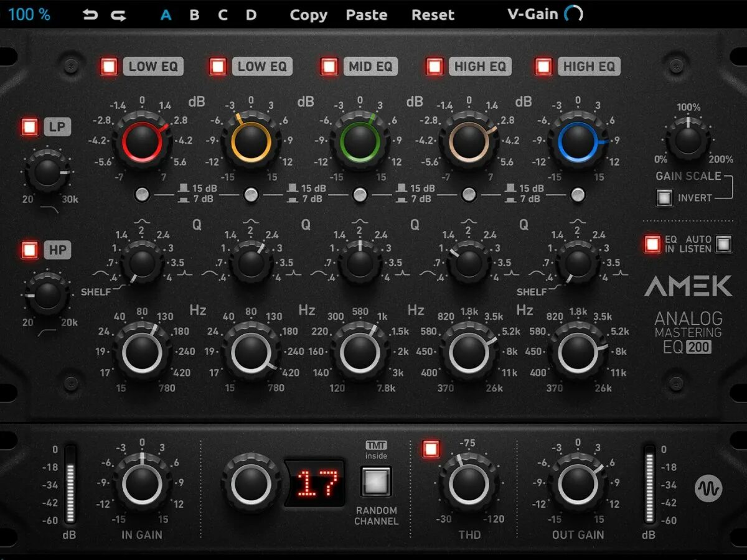Enable the gain scale INVERT button
Image resolution: width=747 pixels, height=560 pixels.
(x=665, y=198)
